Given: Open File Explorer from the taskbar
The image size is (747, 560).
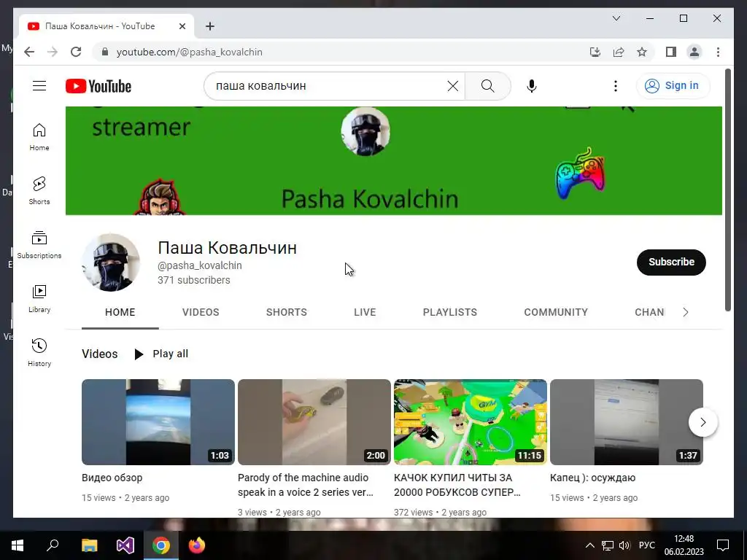Looking at the screenshot, I should click(89, 545).
